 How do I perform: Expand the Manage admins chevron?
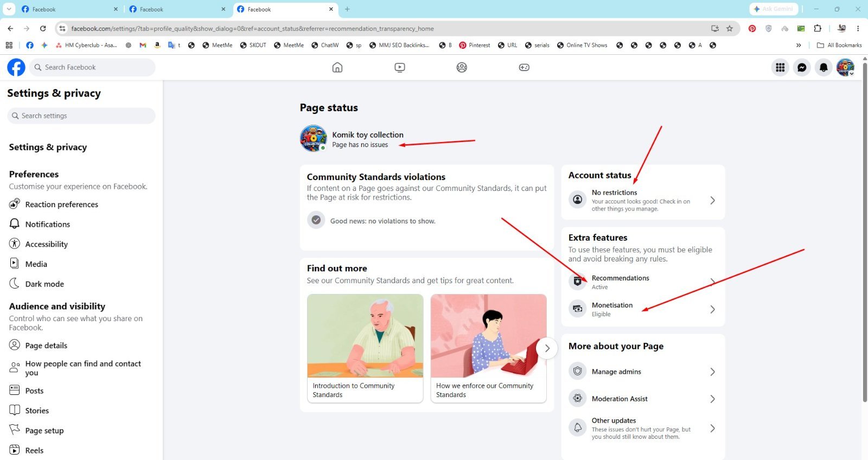point(713,372)
